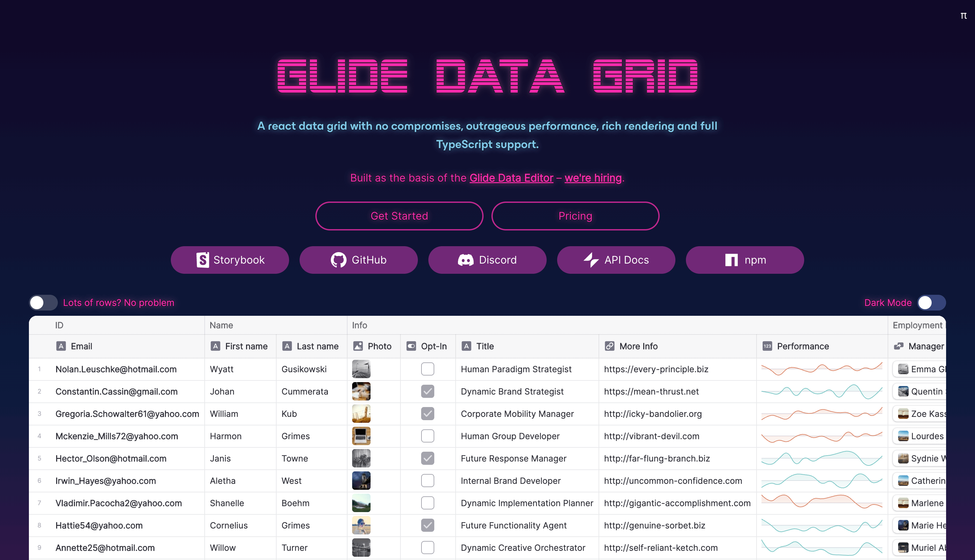The width and height of the screenshot is (975, 560).
Task: Click the Get Started button
Action: coord(399,215)
